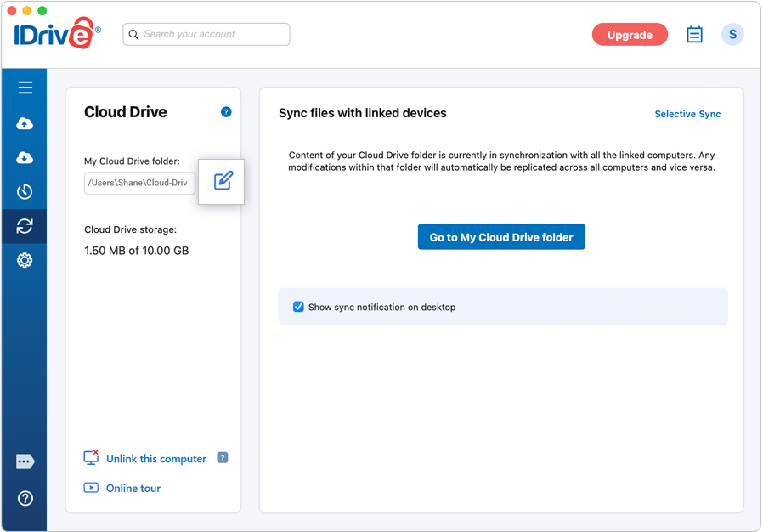Open the Scheduler clock icon

[x=25, y=192]
